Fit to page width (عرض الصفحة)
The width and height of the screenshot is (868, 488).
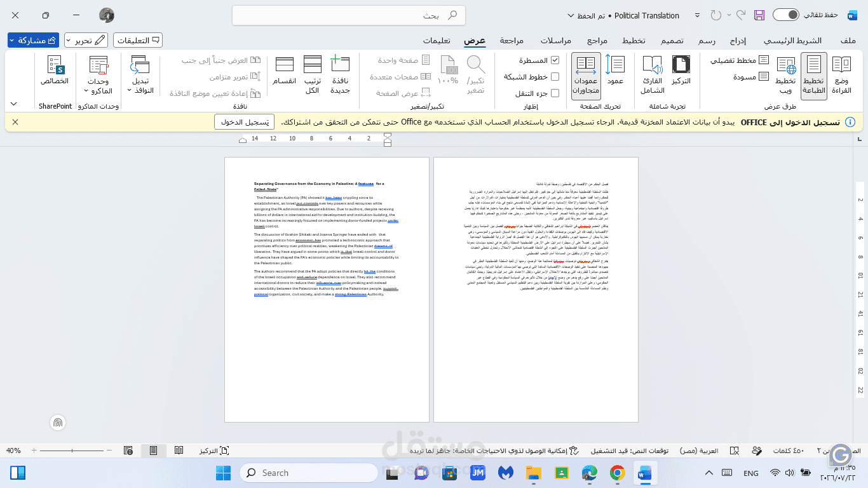[x=403, y=93]
